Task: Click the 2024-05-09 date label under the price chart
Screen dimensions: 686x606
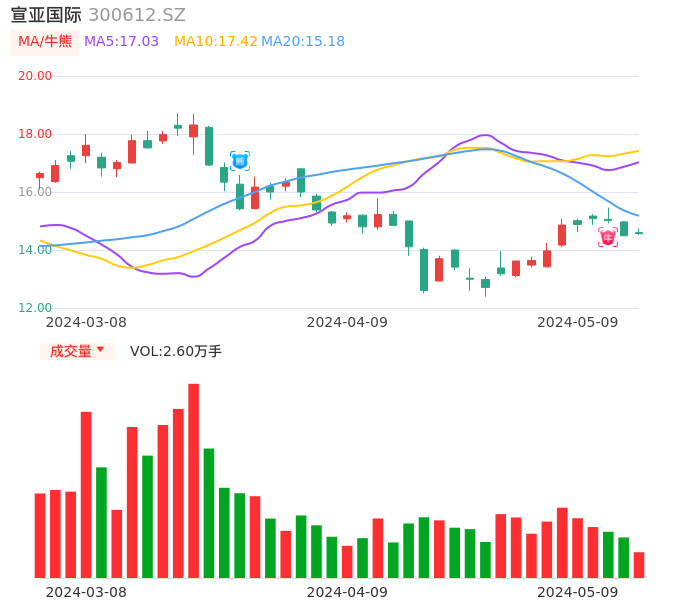Action: (x=578, y=322)
